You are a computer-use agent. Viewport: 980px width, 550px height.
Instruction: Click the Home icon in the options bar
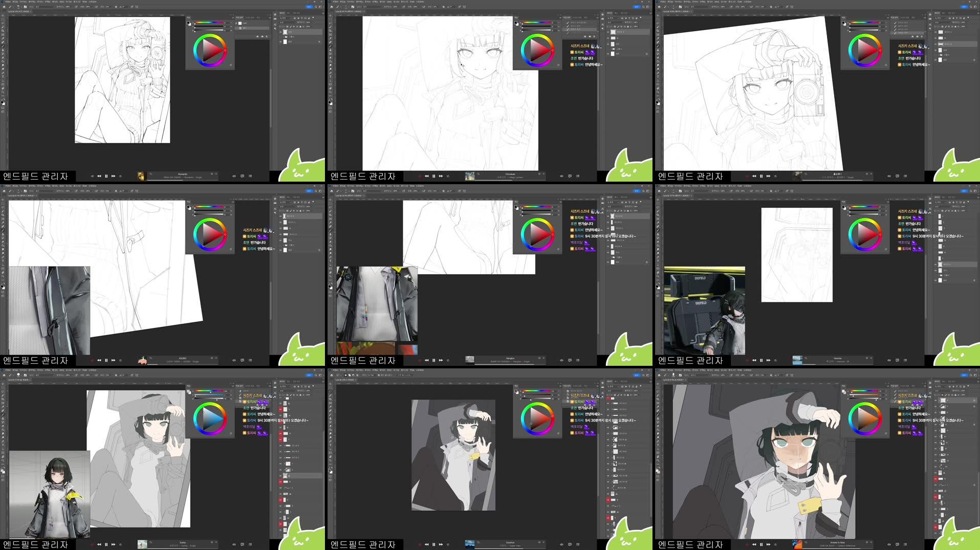[4, 7]
